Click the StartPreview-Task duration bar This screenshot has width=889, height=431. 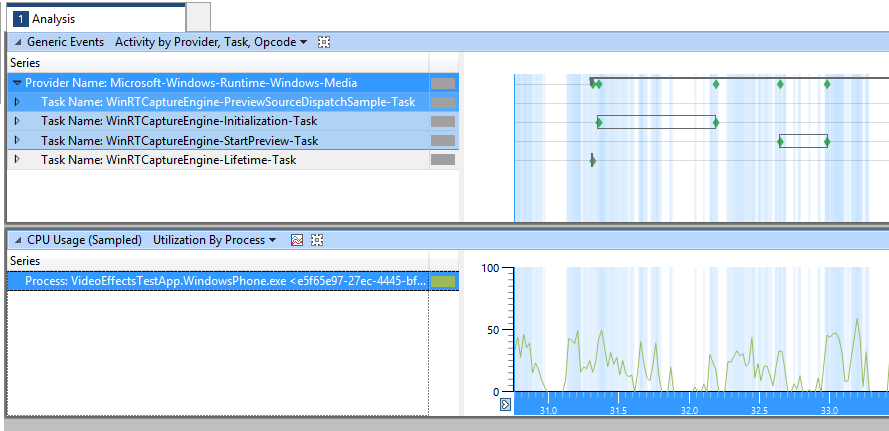click(803, 141)
